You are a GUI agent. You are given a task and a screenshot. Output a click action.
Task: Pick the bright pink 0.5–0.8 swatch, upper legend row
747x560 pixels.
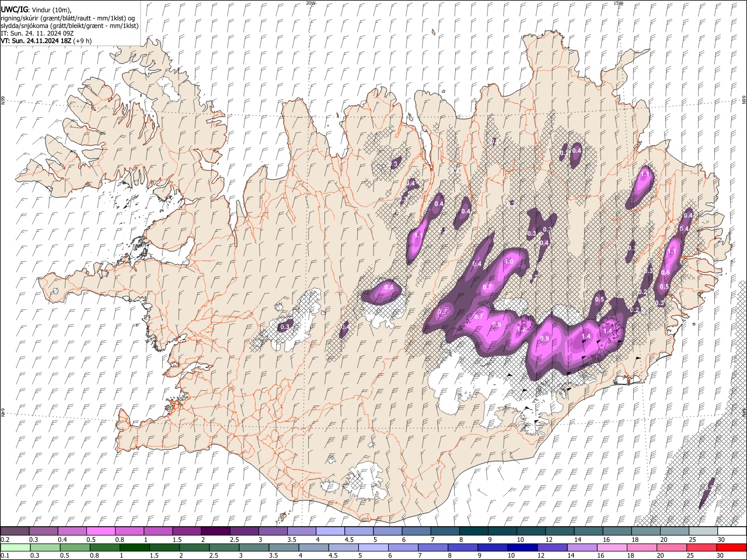[x=100, y=531]
